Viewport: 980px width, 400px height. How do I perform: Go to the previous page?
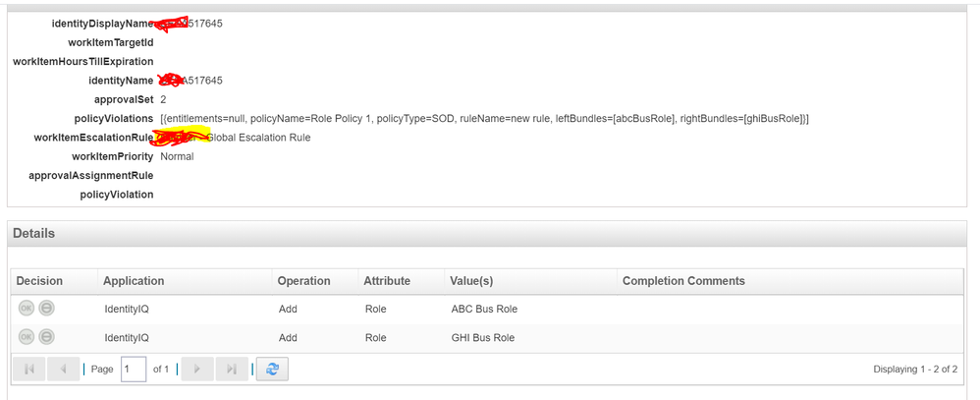point(63,369)
